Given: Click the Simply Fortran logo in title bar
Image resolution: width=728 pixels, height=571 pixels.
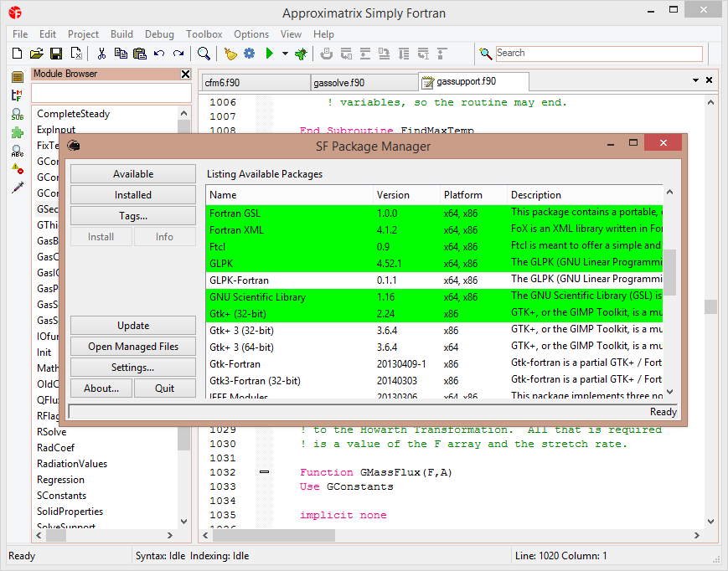Looking at the screenshot, I should 15,13.
